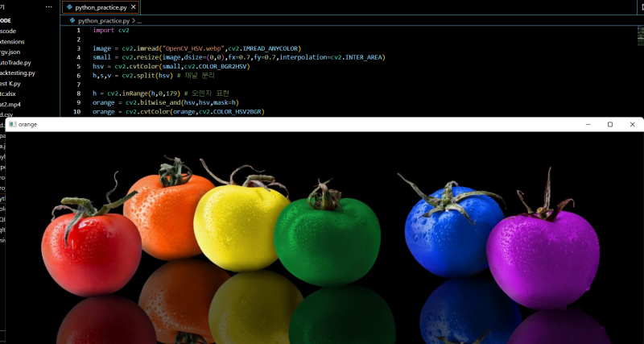Open the file ending in est K.py
The image size is (644, 344).
tap(10, 84)
